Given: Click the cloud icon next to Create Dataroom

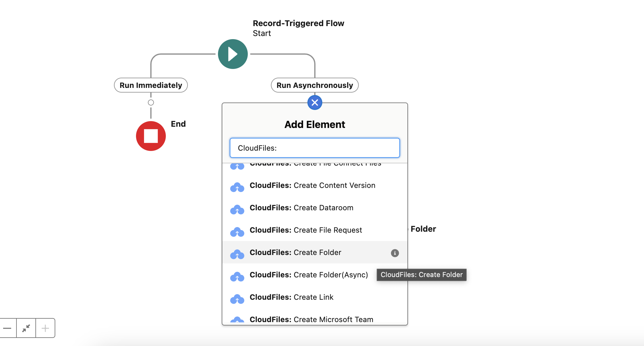Looking at the screenshot, I should point(238,210).
